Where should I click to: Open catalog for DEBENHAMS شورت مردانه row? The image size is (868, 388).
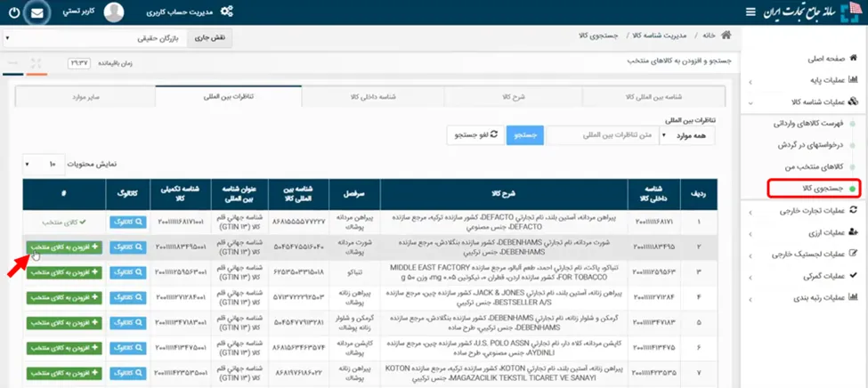pos(128,247)
